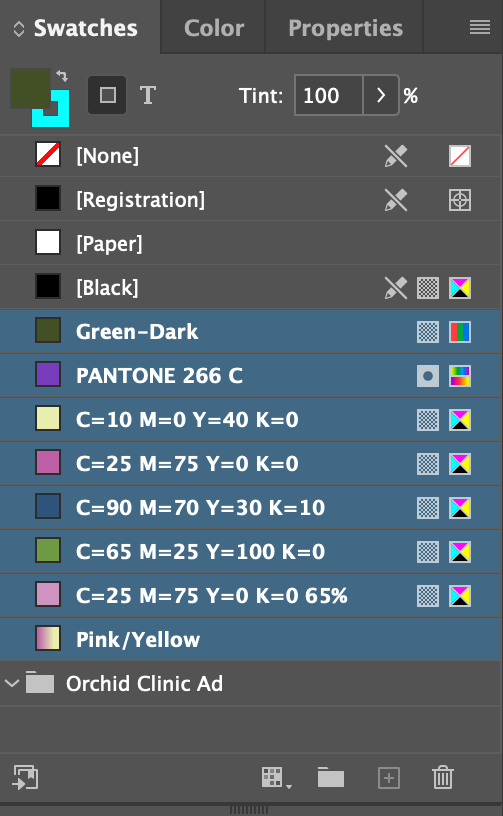The width and height of the screenshot is (503, 816).
Task: Click the new color group folder icon
Action: (x=331, y=777)
